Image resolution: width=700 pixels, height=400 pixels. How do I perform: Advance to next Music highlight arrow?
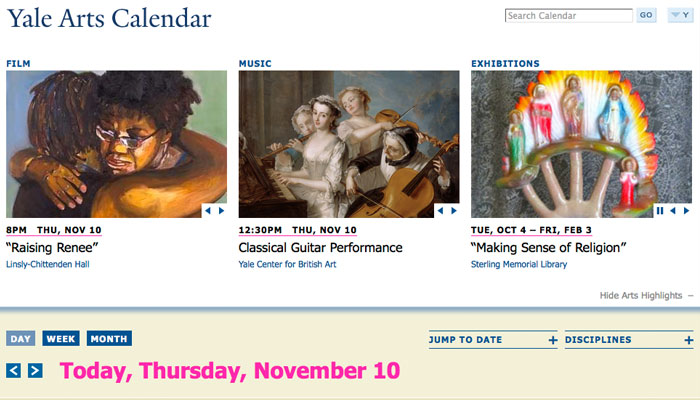[454, 211]
